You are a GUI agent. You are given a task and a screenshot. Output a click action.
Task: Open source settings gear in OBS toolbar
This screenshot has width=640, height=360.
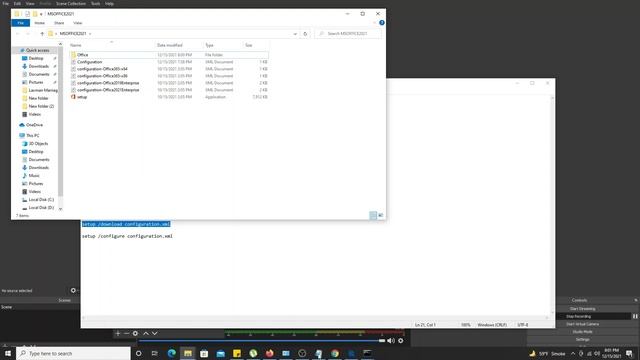136,333
